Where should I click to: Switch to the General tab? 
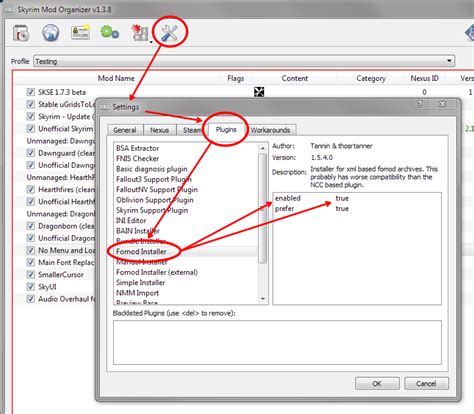pos(125,130)
